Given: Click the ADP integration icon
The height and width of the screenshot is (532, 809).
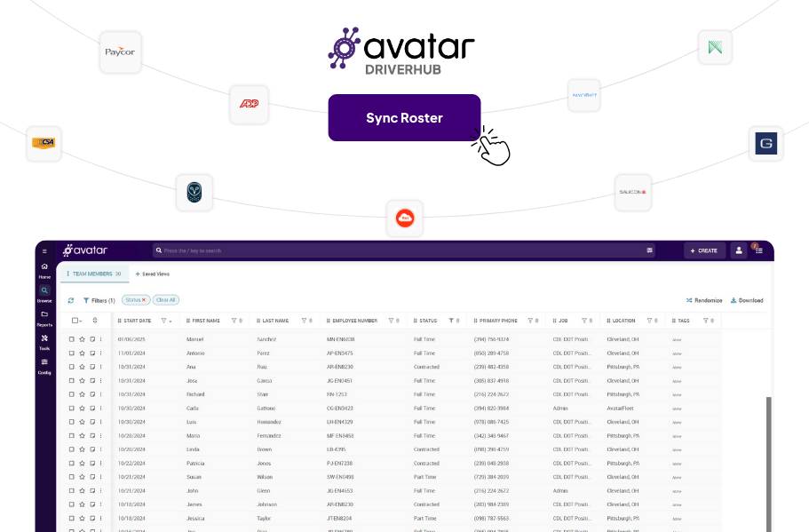Looking at the screenshot, I should [x=249, y=104].
